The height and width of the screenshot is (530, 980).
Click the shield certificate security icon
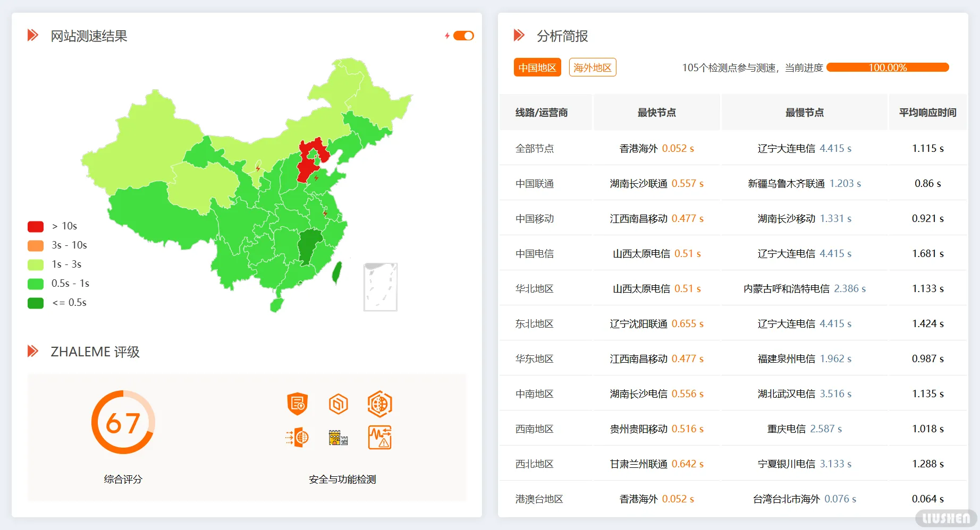click(x=297, y=404)
